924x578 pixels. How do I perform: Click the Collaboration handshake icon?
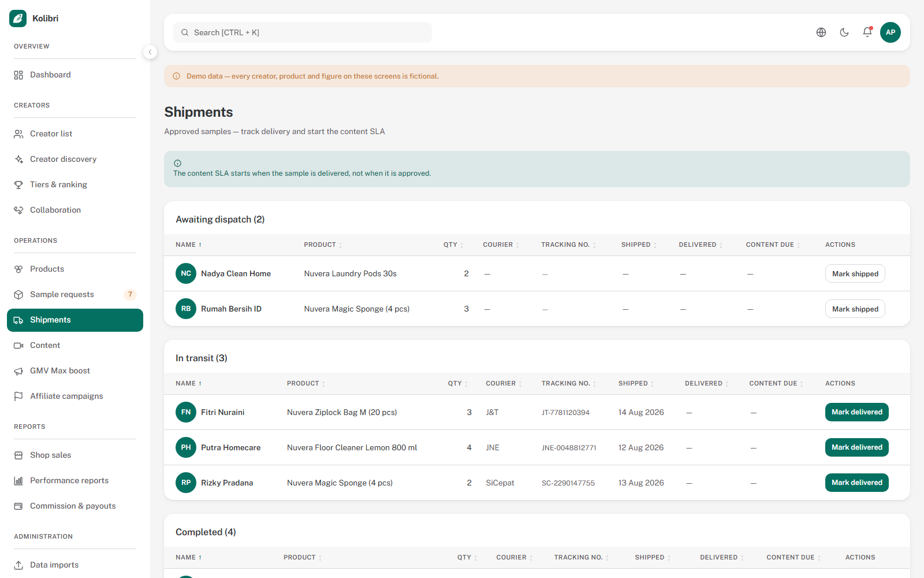18,210
